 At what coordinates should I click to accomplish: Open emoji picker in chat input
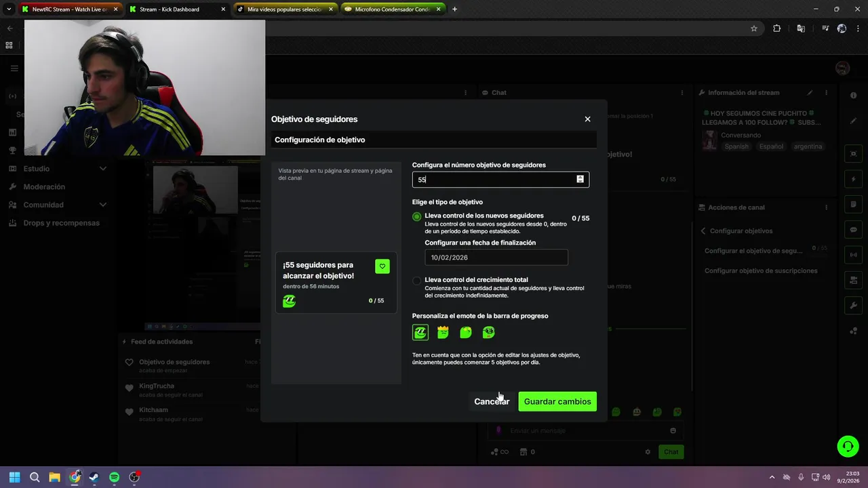coord(673,431)
